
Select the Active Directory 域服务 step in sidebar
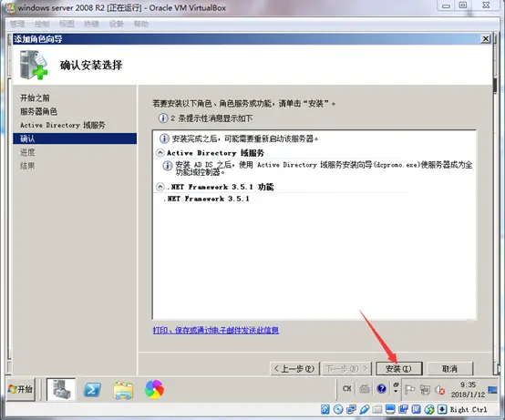(63, 125)
